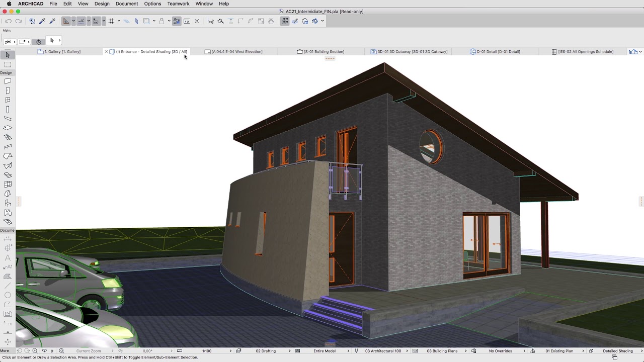The height and width of the screenshot is (362, 644).
Task: Switch to A.04.4 E-04 West Elevation tab
Action: (x=234, y=51)
